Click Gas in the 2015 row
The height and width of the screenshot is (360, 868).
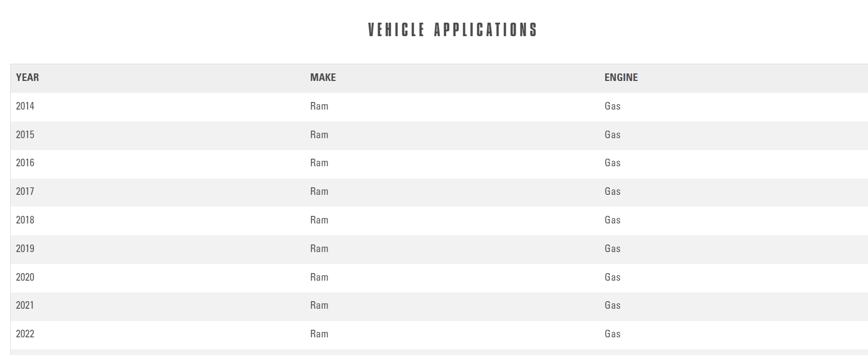click(612, 135)
